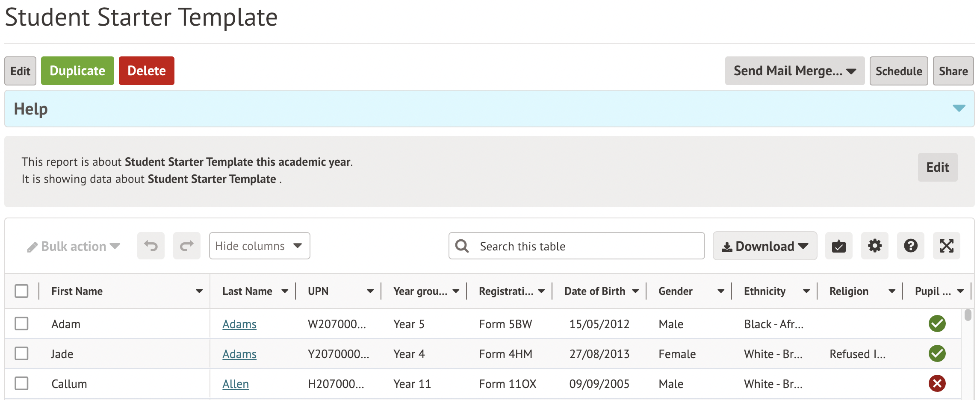Open the Date of Birth column menu
The width and height of the screenshot is (980, 400).
[x=635, y=291]
